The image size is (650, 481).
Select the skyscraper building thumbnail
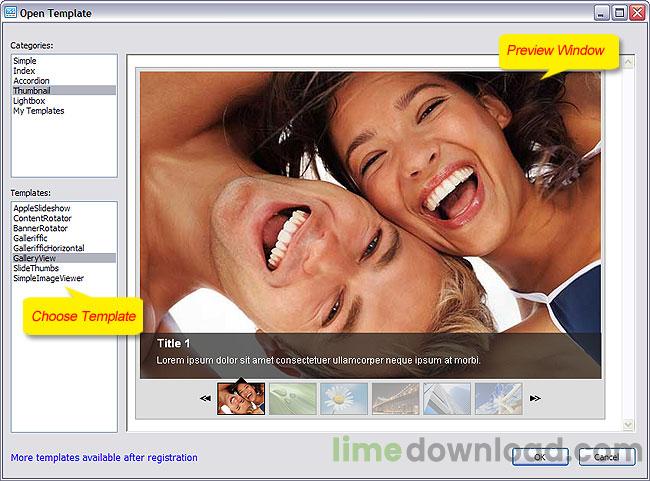[446, 398]
